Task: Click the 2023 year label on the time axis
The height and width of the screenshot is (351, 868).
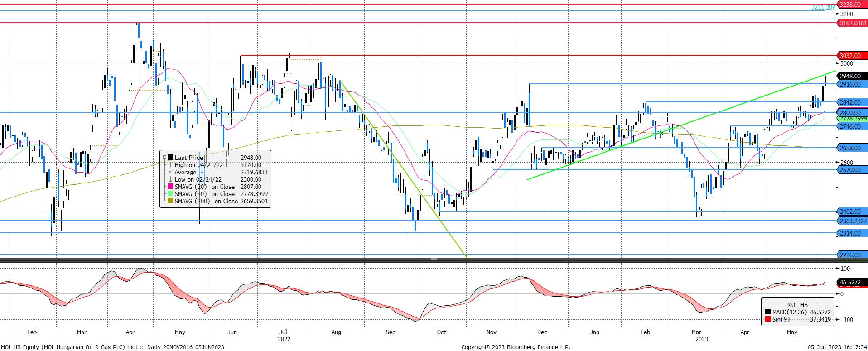Action: [x=701, y=339]
